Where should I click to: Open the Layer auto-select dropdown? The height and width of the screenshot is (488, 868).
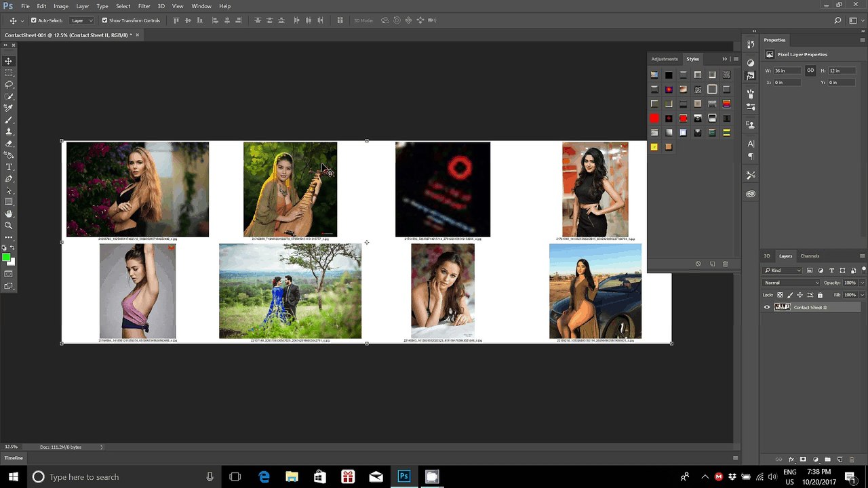82,20
